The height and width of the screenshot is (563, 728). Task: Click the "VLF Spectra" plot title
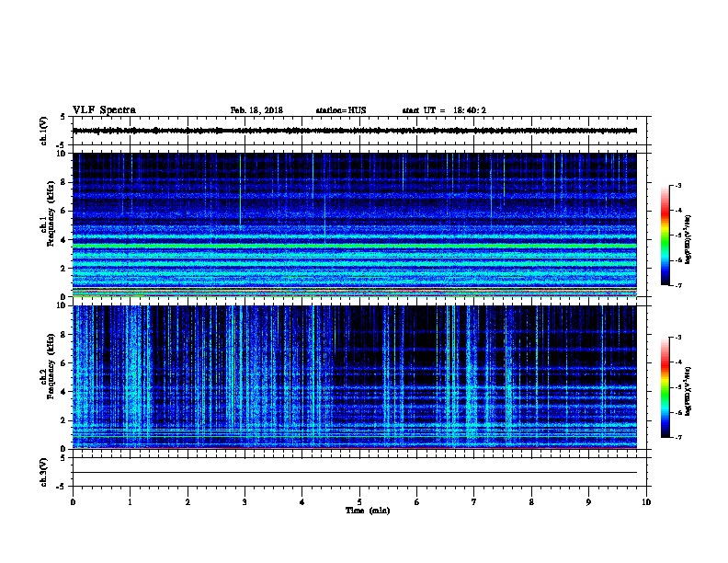pos(104,110)
